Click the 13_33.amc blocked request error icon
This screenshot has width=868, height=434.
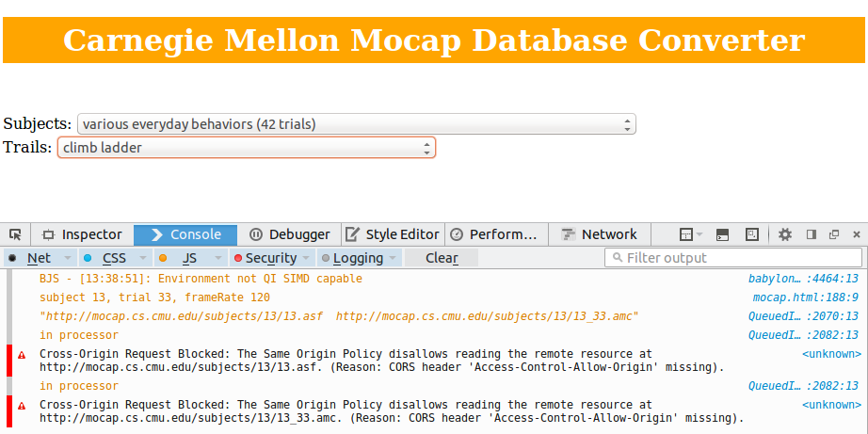coord(22,406)
